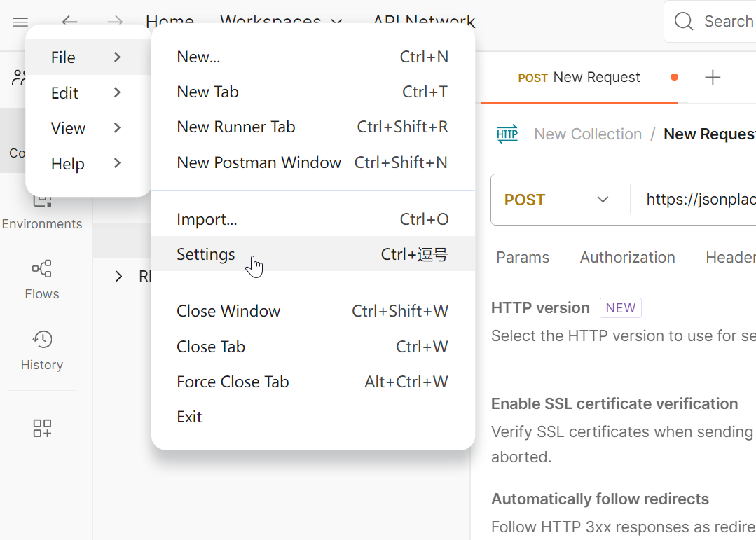The width and height of the screenshot is (756, 540).
Task: Click the unsaved orange dot on New Request tab
Action: [674, 77]
